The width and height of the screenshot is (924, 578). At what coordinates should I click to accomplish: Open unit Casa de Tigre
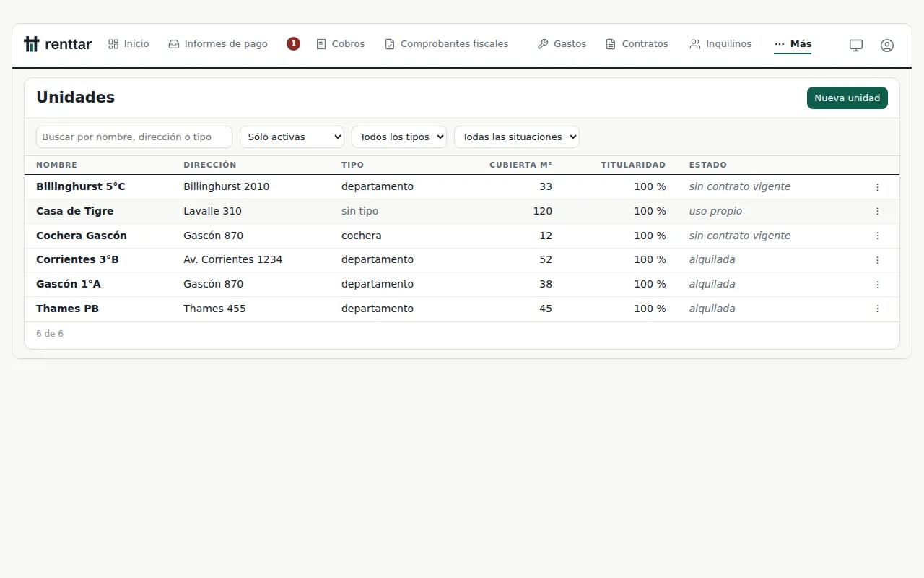pyautogui.click(x=75, y=212)
